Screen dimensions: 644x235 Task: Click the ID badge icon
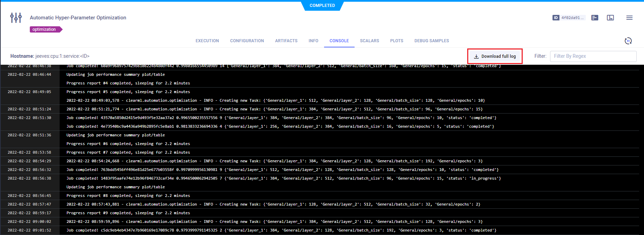point(556,18)
